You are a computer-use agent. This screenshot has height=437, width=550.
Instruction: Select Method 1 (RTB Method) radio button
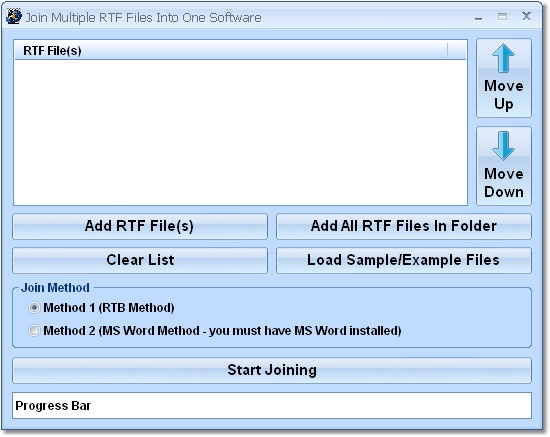pos(34,308)
